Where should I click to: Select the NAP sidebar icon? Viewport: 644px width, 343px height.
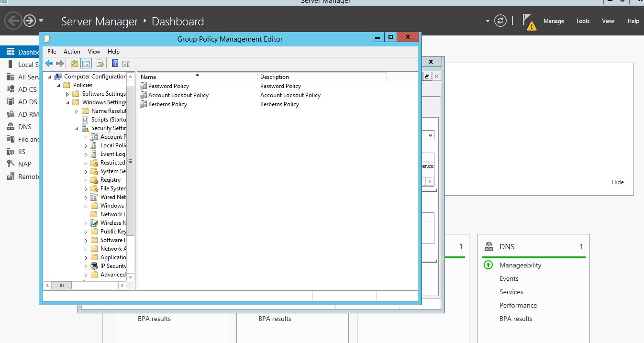pyautogui.click(x=10, y=164)
